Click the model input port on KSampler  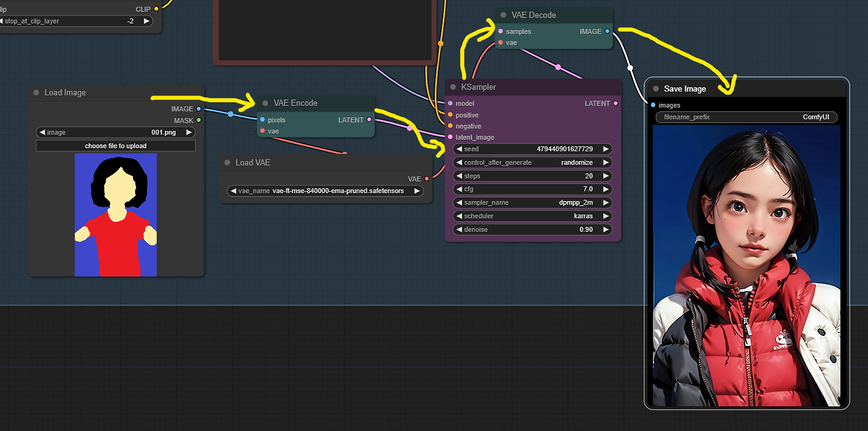click(450, 103)
